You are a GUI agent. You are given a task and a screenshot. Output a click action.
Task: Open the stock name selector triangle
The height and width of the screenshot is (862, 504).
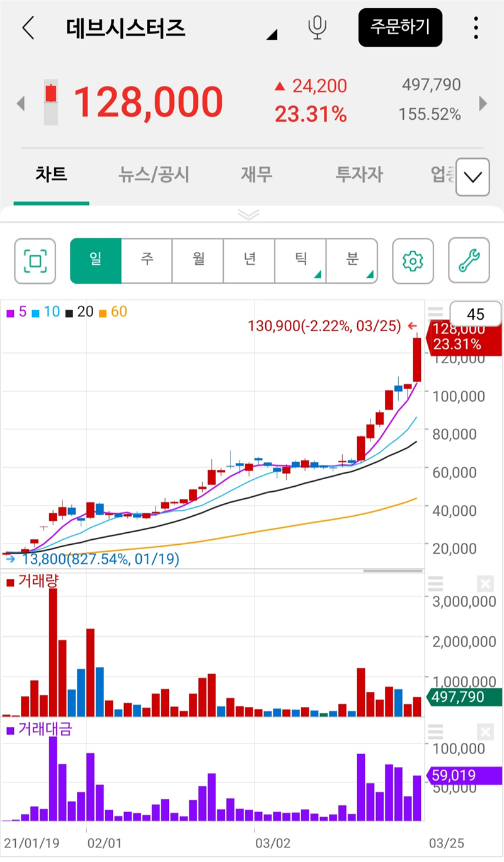tap(272, 35)
